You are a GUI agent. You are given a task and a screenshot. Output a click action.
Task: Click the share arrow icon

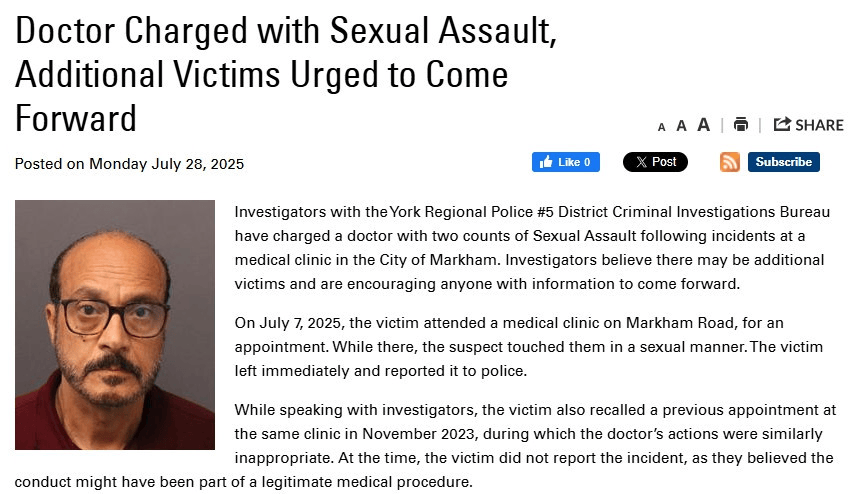pyautogui.click(x=782, y=124)
